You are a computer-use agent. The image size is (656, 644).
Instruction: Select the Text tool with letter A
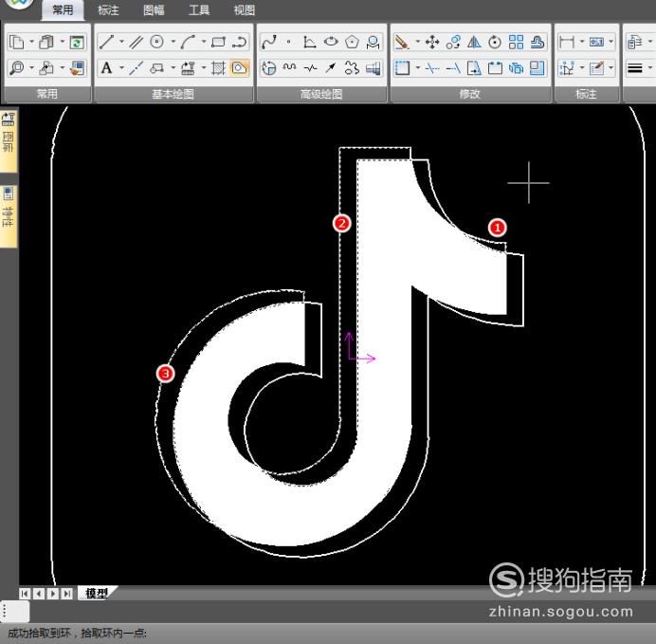coord(106,67)
